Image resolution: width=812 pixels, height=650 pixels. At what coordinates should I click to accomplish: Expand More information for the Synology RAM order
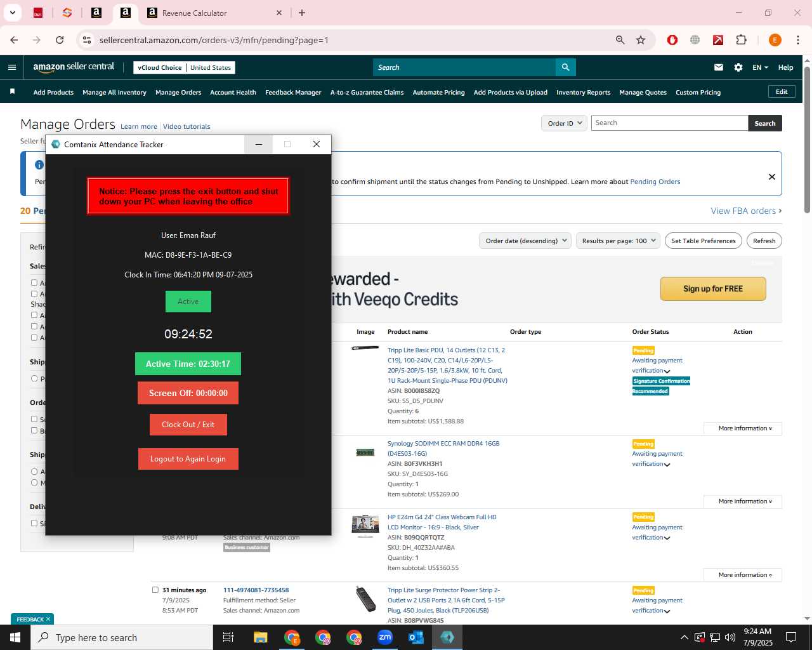pos(743,501)
